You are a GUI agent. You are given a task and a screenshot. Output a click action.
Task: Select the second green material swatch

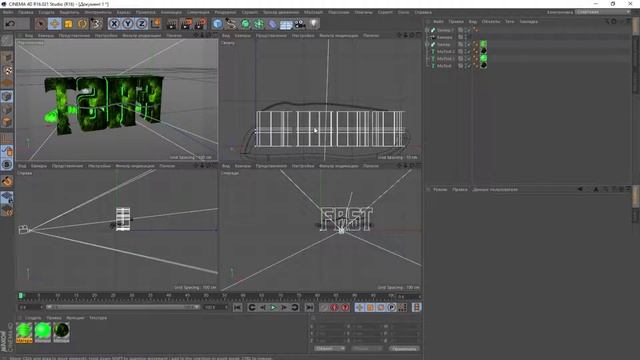[43, 332]
